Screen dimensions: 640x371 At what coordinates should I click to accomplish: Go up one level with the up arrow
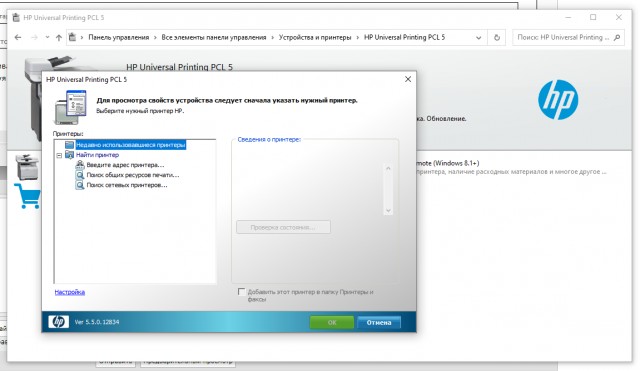point(59,38)
